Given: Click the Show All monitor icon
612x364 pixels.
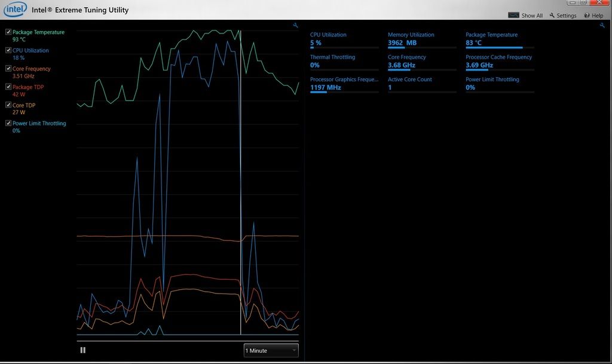Looking at the screenshot, I should click(513, 15).
